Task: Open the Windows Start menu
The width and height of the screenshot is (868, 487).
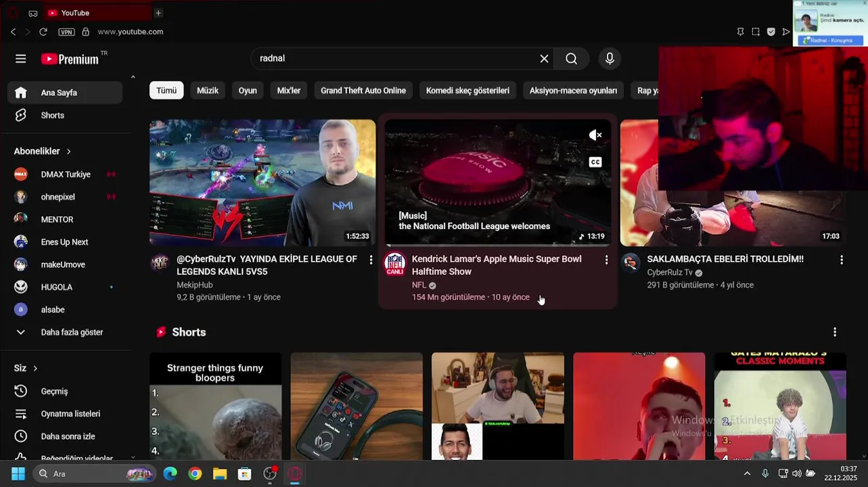Action: (18, 473)
